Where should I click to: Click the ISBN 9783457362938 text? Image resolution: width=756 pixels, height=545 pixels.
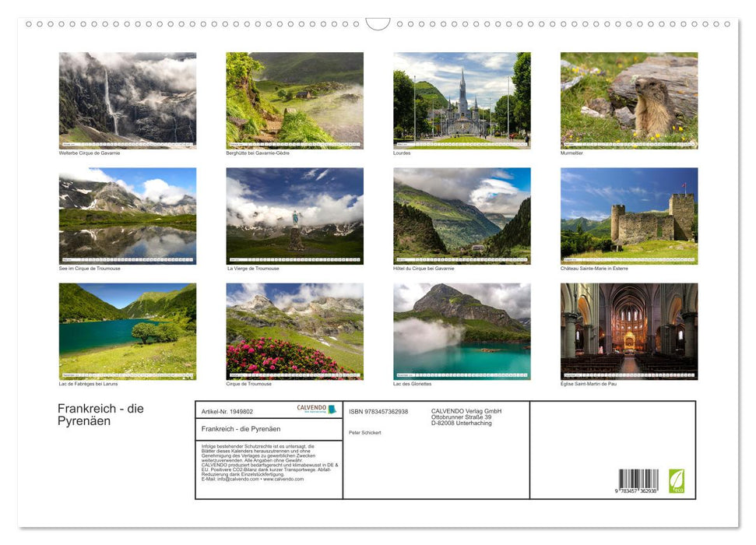[378, 411]
